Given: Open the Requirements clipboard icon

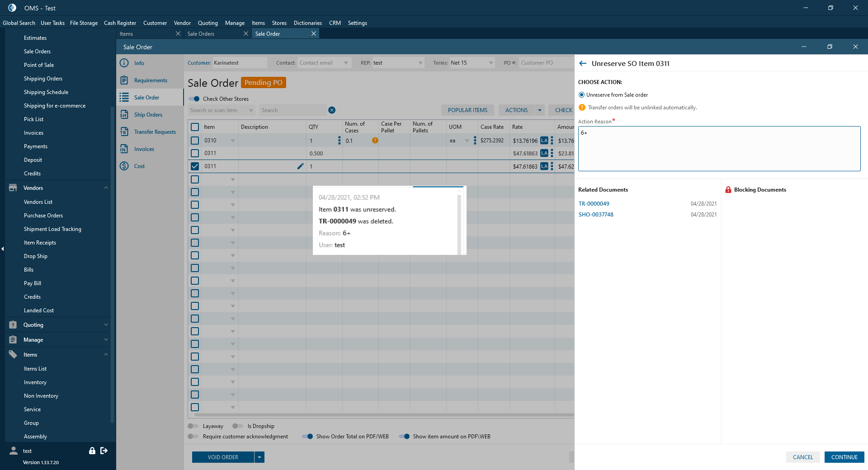Looking at the screenshot, I should pos(124,80).
